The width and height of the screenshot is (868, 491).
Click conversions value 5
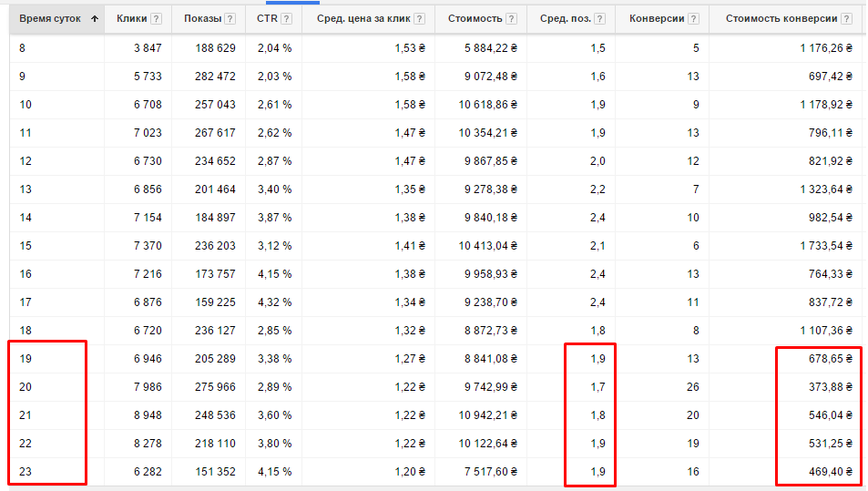(x=696, y=48)
